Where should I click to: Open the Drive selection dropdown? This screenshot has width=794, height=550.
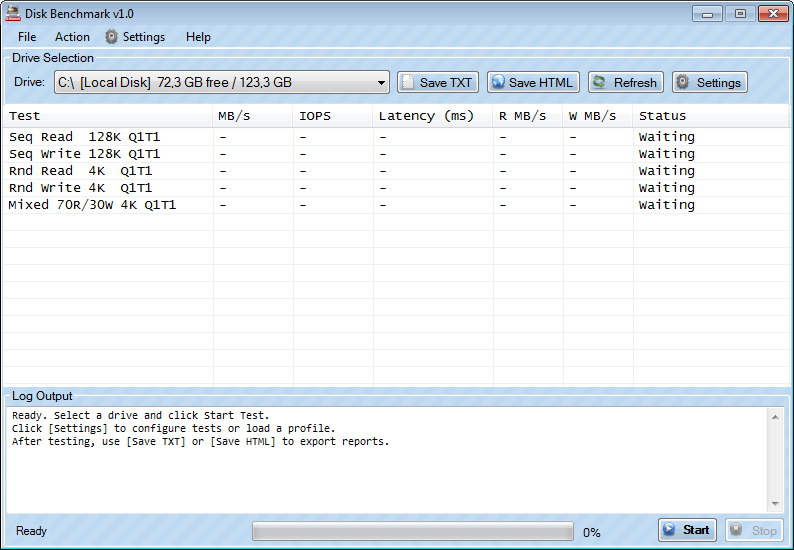[x=222, y=82]
